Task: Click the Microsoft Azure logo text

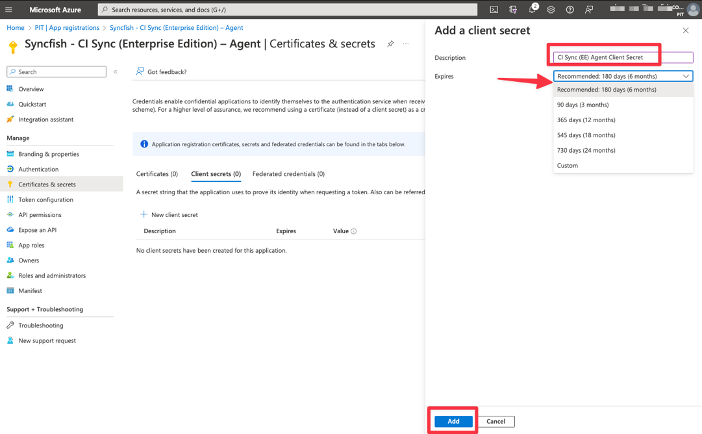Action: click(x=55, y=9)
